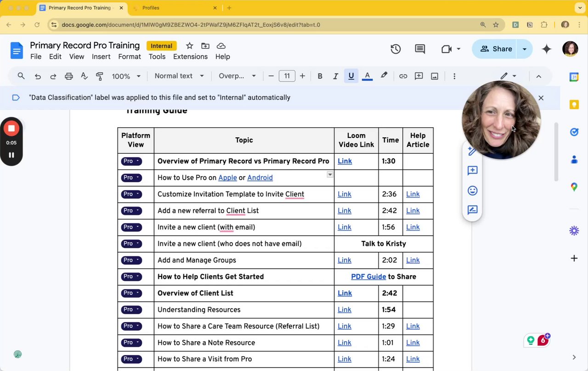This screenshot has width=588, height=371.
Task: Open the text color picker
Action: (x=367, y=76)
